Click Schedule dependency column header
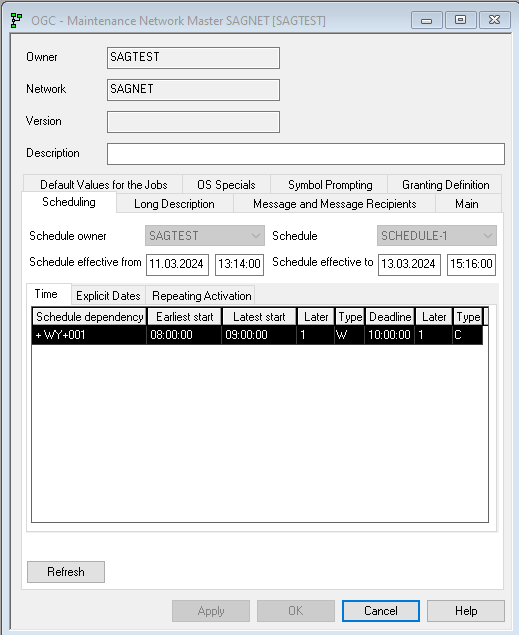The image size is (519, 635). pyautogui.click(x=89, y=317)
